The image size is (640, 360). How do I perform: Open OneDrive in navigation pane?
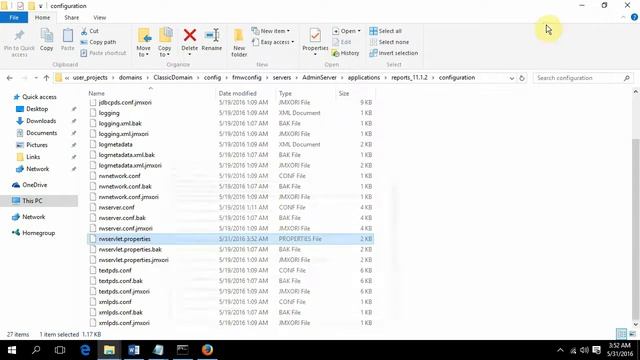(35, 185)
